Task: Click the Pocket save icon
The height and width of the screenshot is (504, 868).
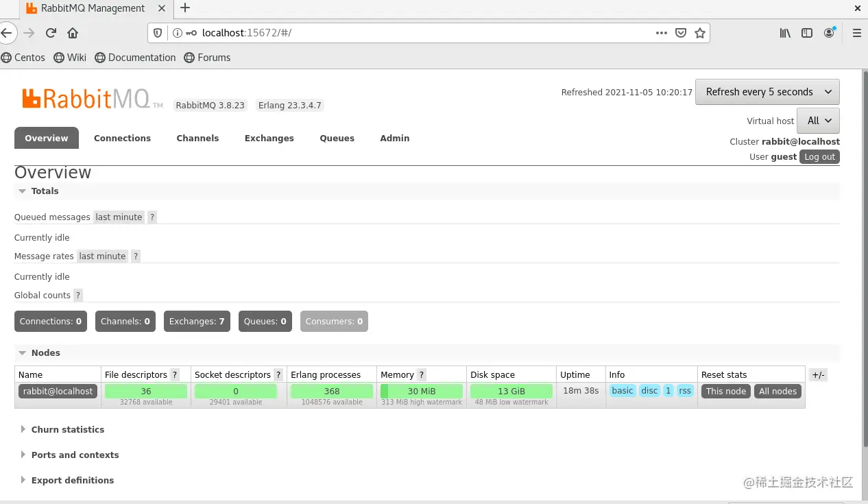Action: [x=681, y=33]
